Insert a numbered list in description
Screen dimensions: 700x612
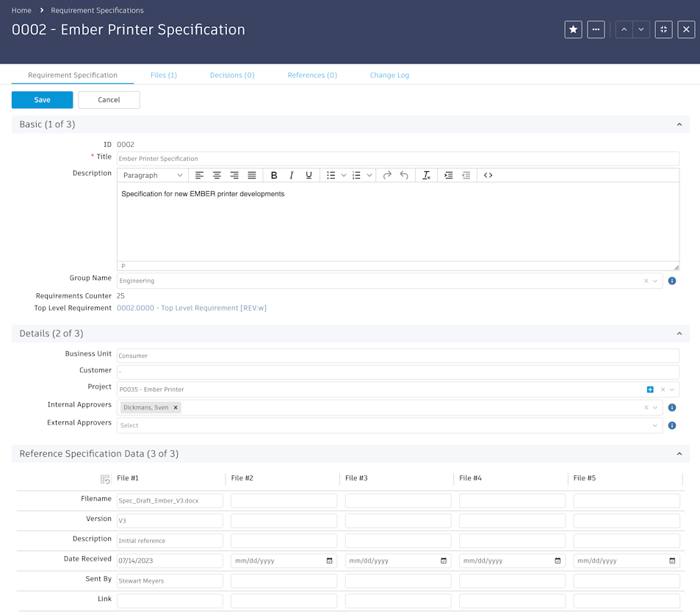pyautogui.click(x=356, y=176)
